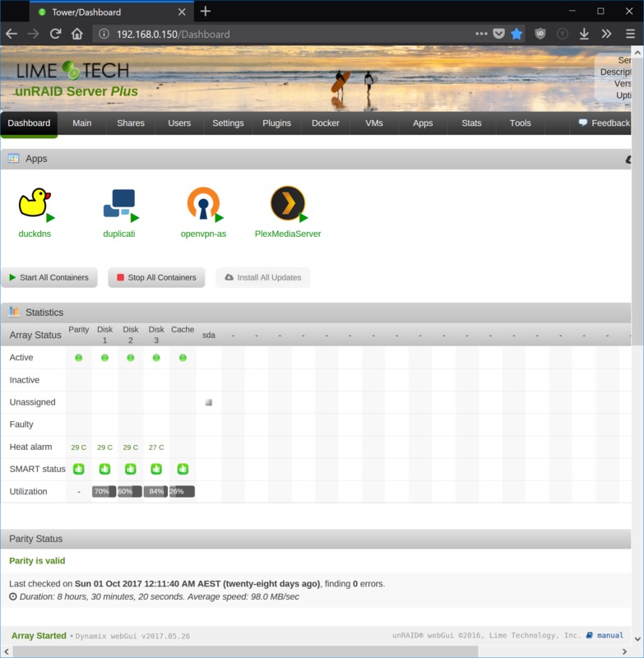Click Disk 3 utilization bar 84%
The width and height of the screenshot is (644, 658).
pyautogui.click(x=155, y=491)
